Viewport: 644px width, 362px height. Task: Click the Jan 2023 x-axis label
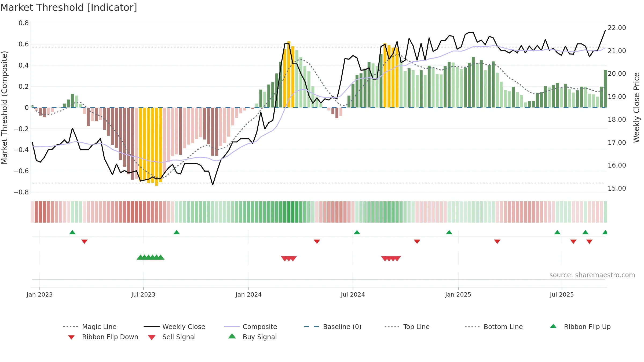pos(40,294)
